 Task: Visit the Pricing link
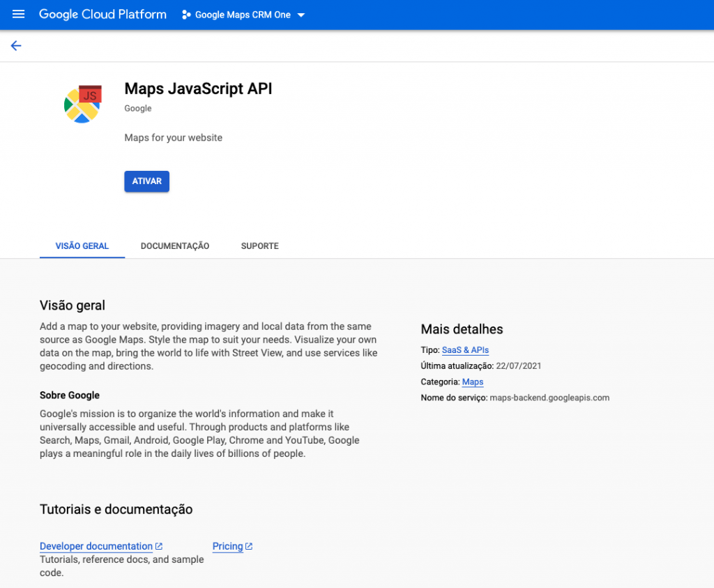point(227,546)
